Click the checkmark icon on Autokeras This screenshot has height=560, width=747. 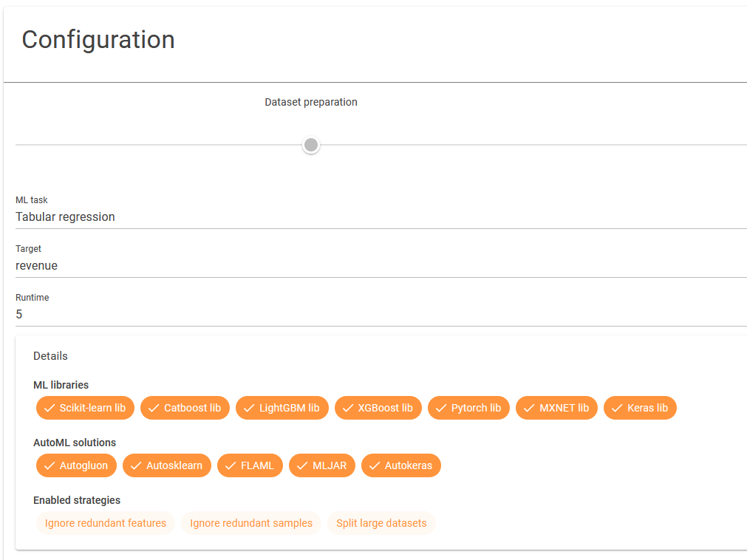(x=375, y=465)
